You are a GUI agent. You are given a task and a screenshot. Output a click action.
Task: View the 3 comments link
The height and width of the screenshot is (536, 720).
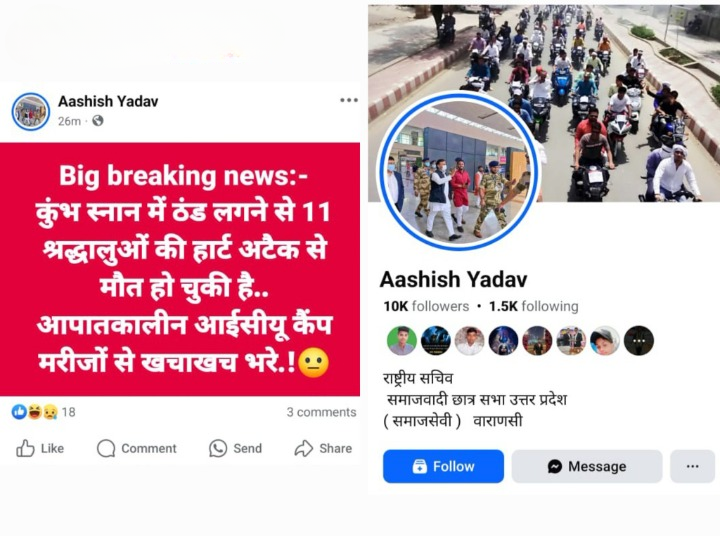pos(321,412)
